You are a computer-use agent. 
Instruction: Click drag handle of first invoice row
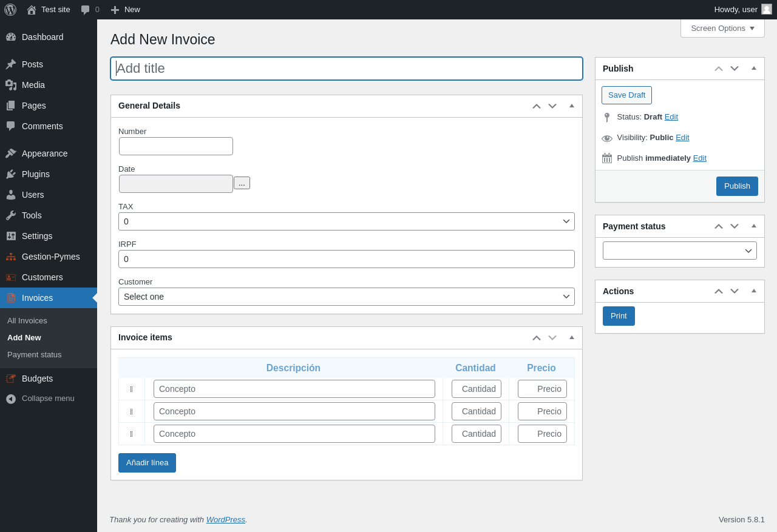coord(131,389)
